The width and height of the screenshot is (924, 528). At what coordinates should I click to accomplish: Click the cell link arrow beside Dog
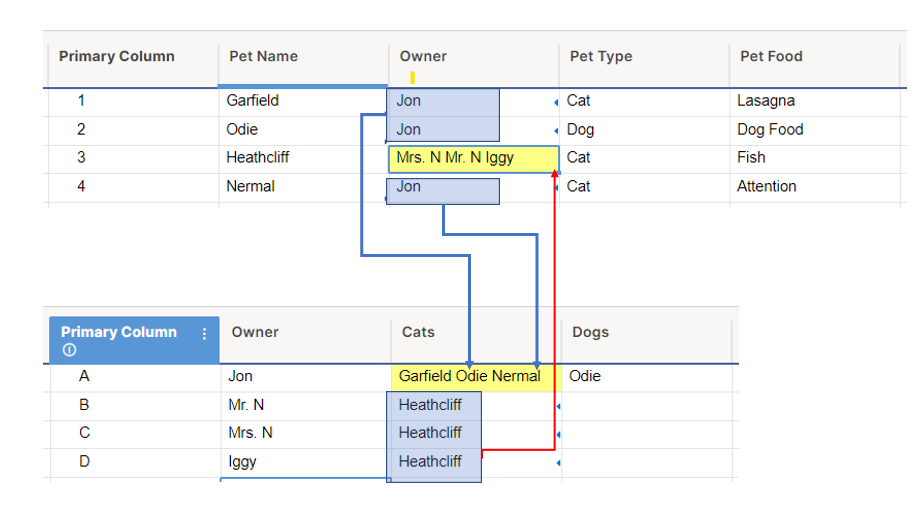[556, 131]
